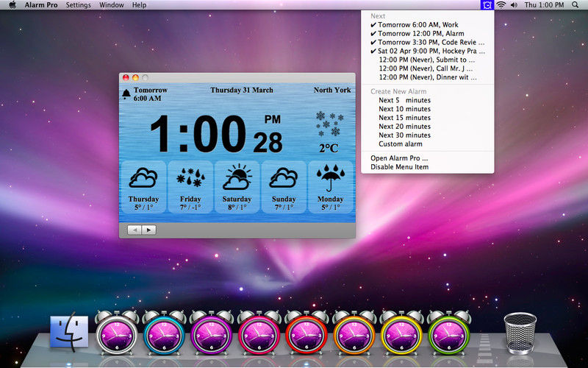This screenshot has width=588, height=368.
Task: Click the Sunday cloudy forecast tile
Action: point(284,187)
